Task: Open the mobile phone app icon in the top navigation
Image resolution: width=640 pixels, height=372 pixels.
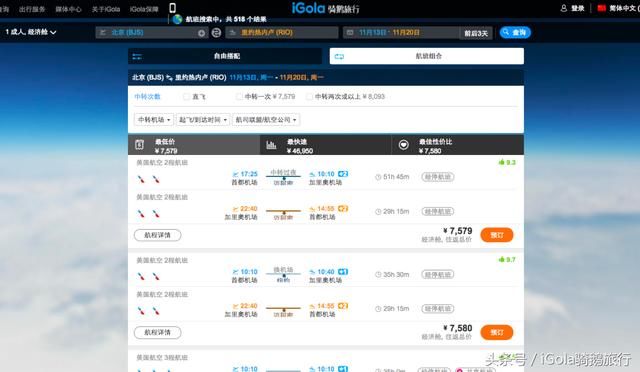Action: (x=172, y=8)
